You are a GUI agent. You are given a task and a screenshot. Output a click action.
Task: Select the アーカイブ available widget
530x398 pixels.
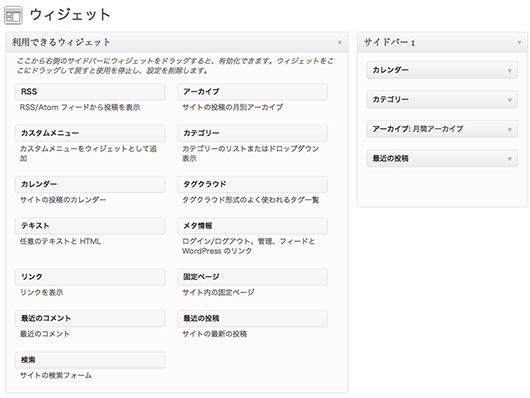tap(252, 92)
